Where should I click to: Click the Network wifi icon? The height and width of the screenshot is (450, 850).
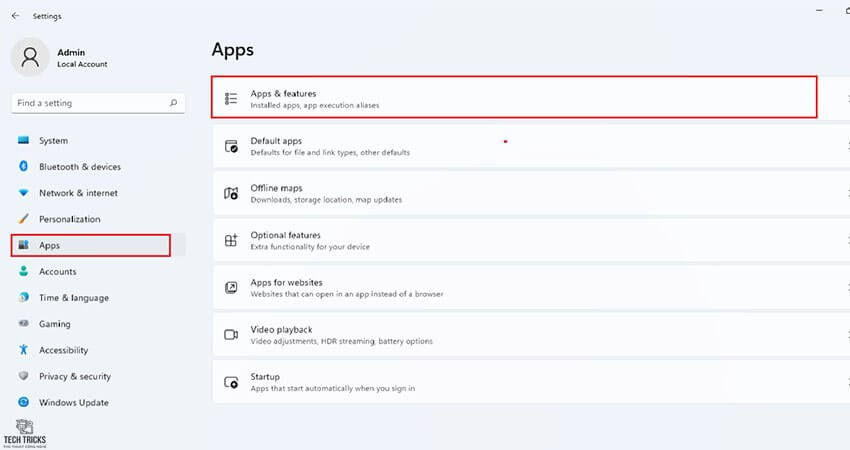coord(23,193)
